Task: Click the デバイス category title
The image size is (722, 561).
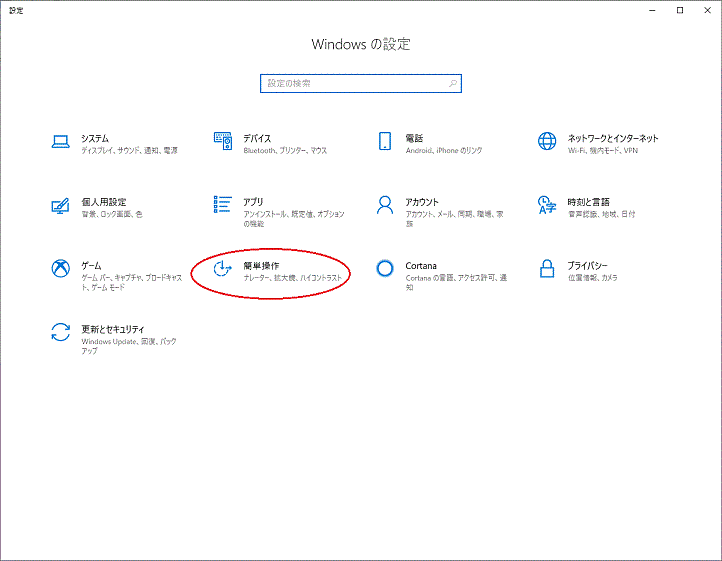Action: pos(257,138)
